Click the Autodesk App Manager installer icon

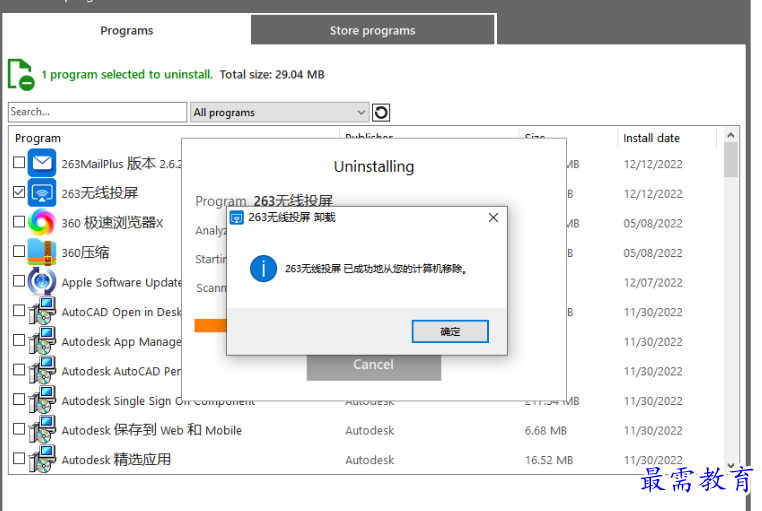pyautogui.click(x=42, y=341)
